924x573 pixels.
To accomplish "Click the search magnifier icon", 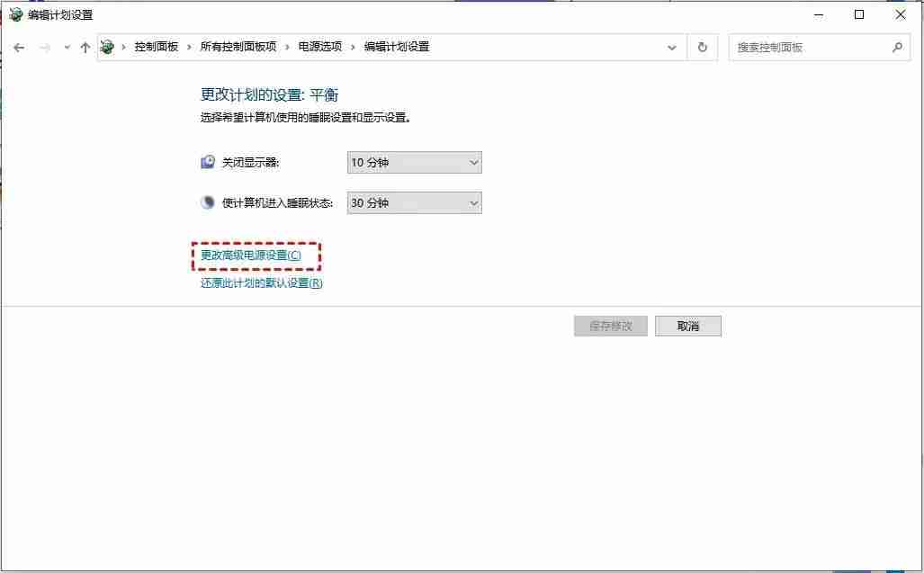I will pyautogui.click(x=897, y=47).
